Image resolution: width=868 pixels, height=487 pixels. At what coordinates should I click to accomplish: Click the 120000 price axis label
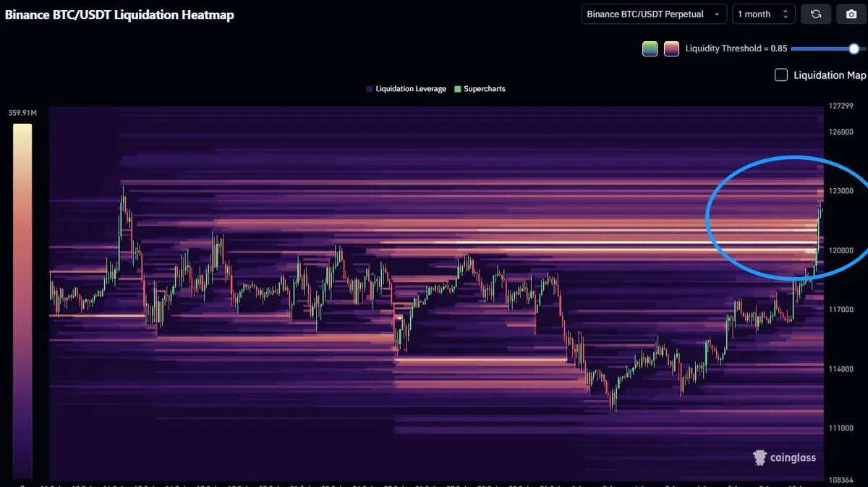841,250
